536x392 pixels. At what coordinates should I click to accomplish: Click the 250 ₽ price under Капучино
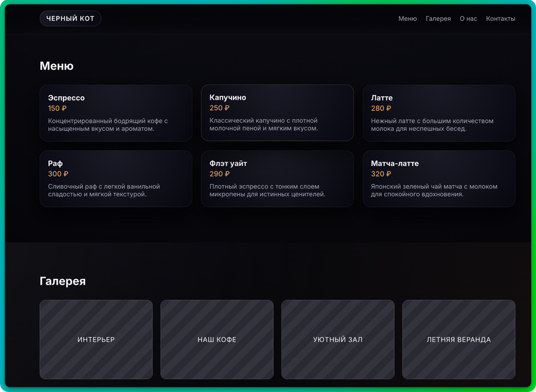219,108
